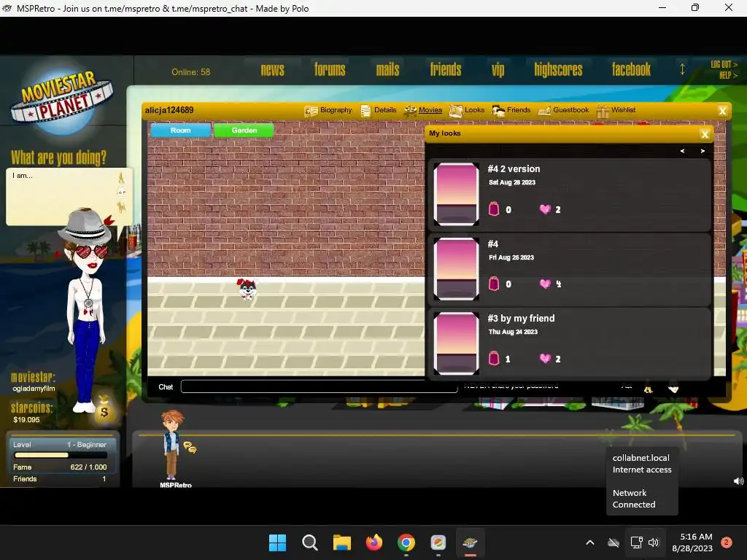The height and width of the screenshot is (560, 747).
Task: Launch Google Chrome from the taskbar
Action: (406, 542)
